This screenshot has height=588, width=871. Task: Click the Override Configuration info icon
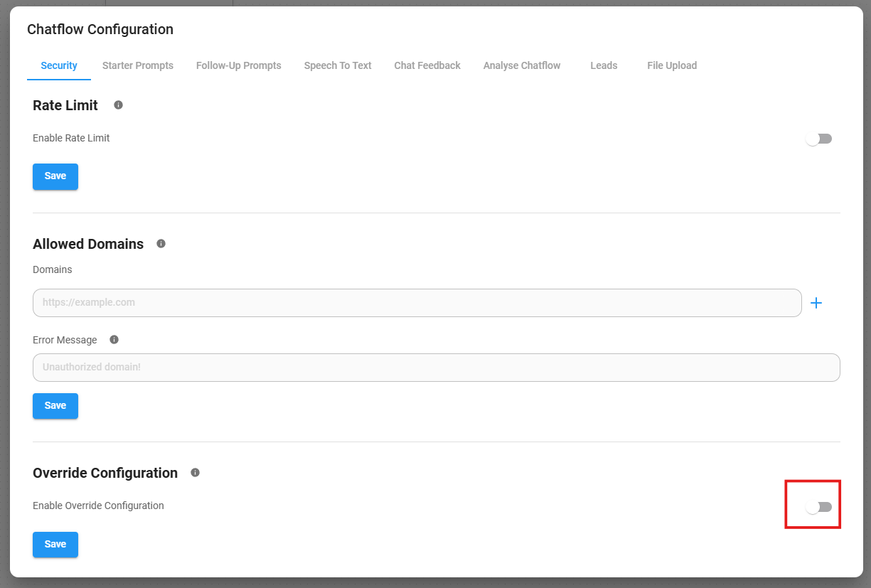click(195, 473)
